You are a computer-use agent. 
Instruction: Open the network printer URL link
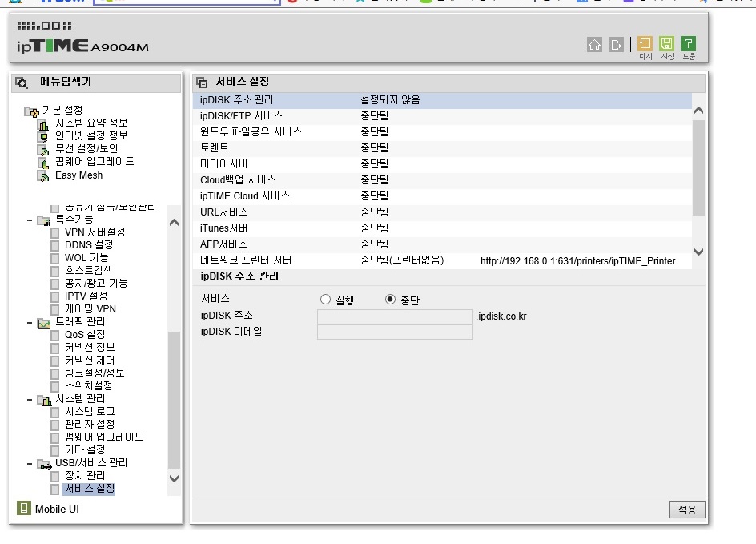click(x=577, y=261)
